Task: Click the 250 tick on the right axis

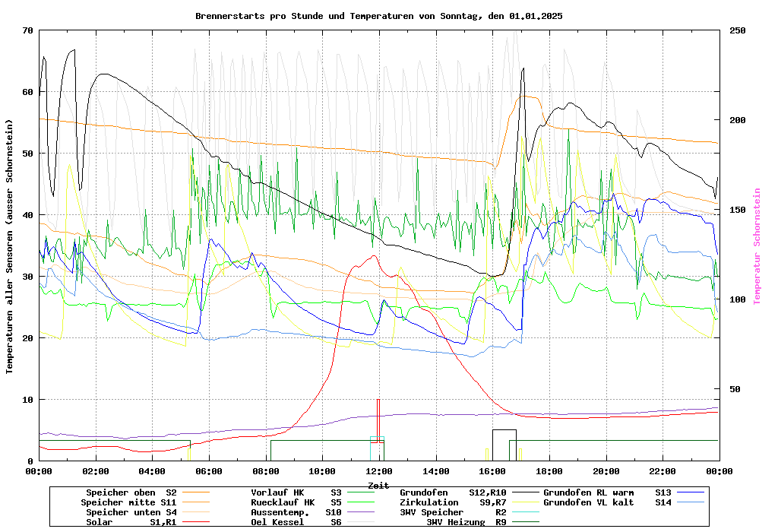Action: pos(738,30)
